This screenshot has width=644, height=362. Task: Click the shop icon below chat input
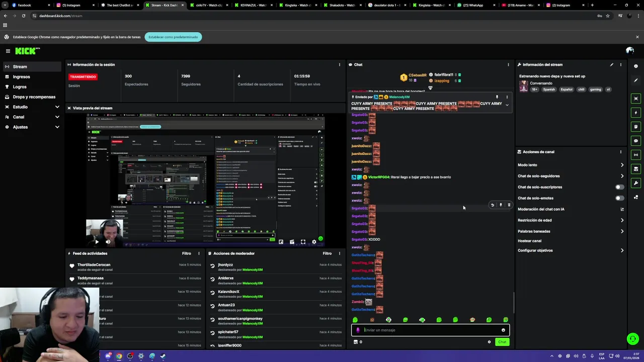point(356,342)
